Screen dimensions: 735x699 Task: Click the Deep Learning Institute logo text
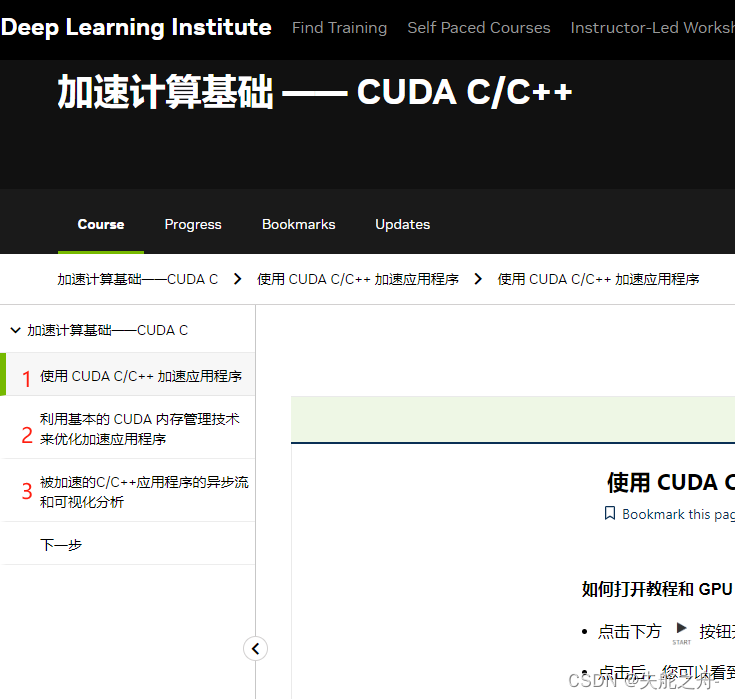click(136, 27)
